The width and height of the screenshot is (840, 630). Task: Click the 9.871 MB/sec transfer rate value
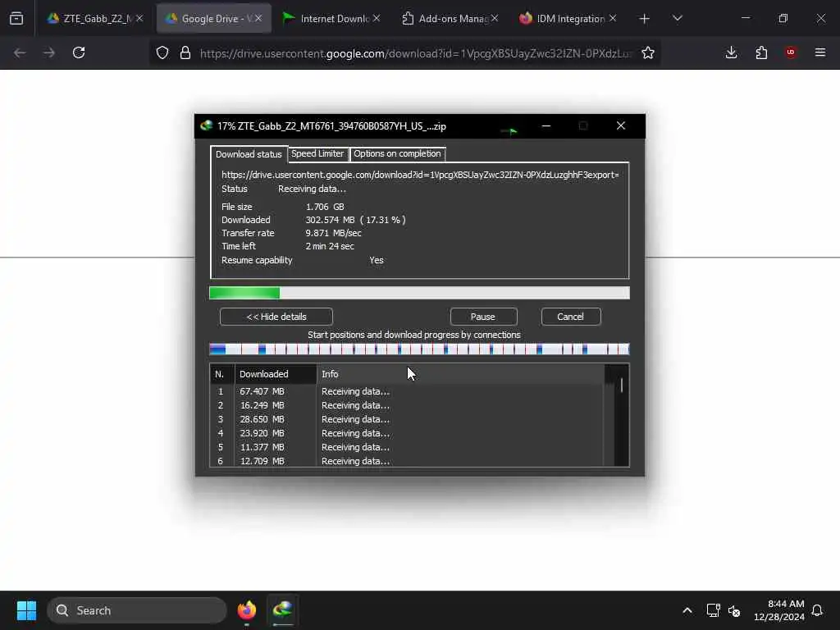click(333, 233)
